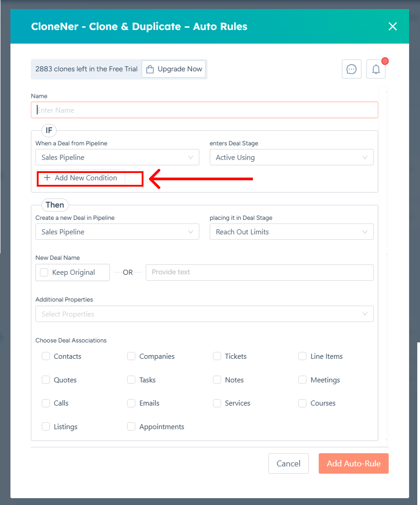Click the IF section label

pyautogui.click(x=49, y=130)
